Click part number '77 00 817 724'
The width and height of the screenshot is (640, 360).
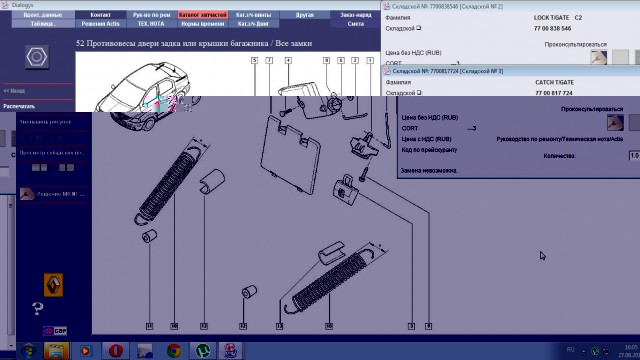pos(554,93)
